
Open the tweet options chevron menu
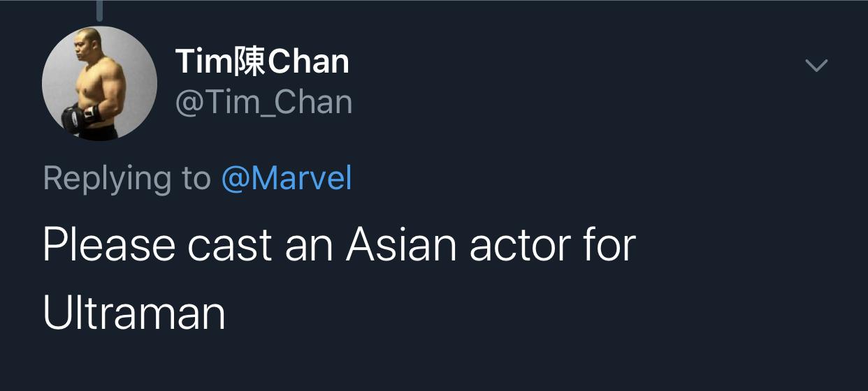816,66
